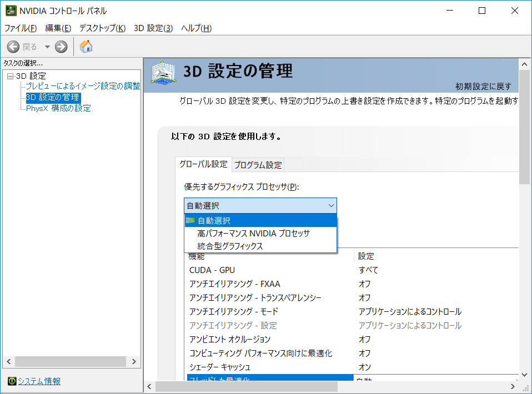Minimize the NVIDIA コントロール パネル window
The height and width of the screenshot is (394, 532).
point(450,11)
